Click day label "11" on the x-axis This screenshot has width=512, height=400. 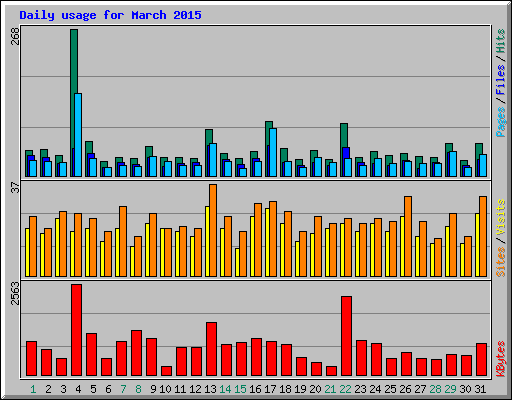(180, 389)
